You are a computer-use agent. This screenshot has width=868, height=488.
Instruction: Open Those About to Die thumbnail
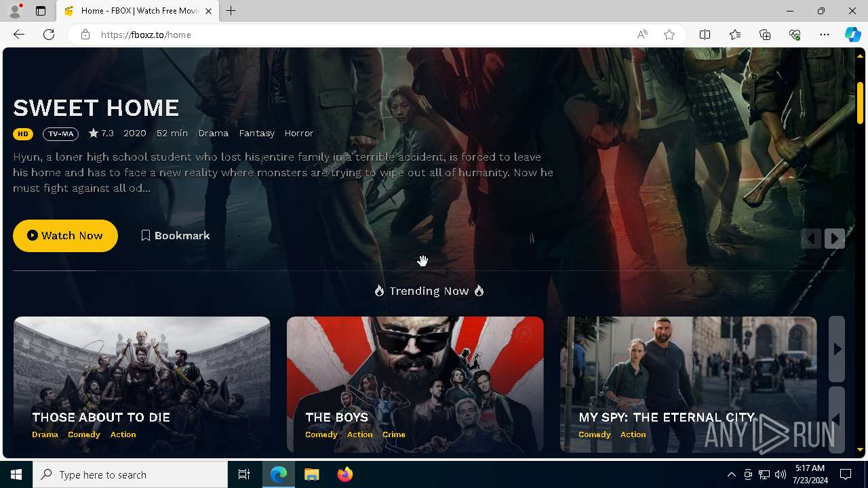(142, 384)
